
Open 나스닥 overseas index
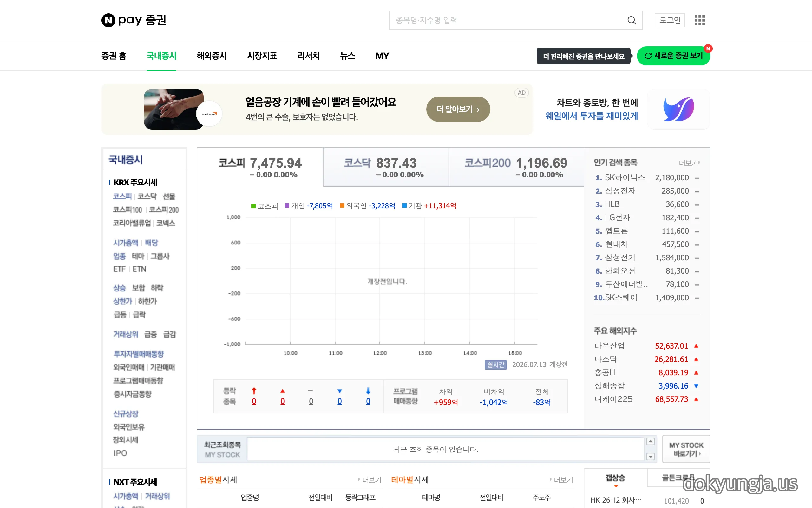point(606,359)
